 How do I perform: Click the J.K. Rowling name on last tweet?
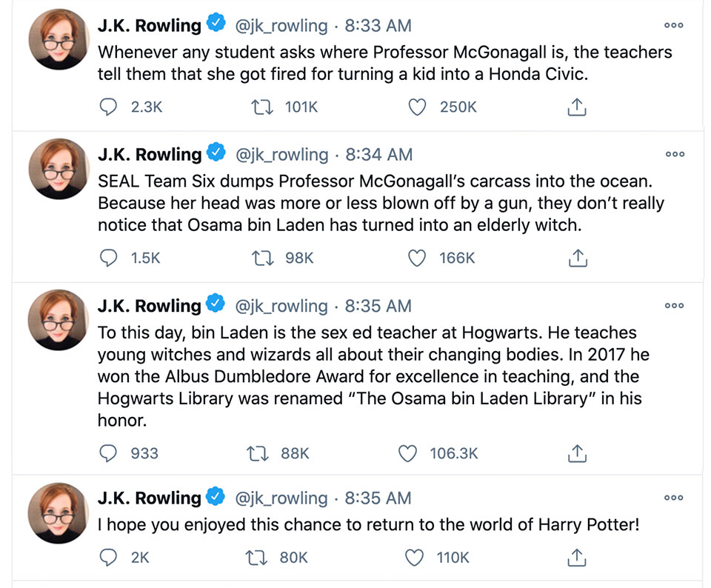(149, 498)
